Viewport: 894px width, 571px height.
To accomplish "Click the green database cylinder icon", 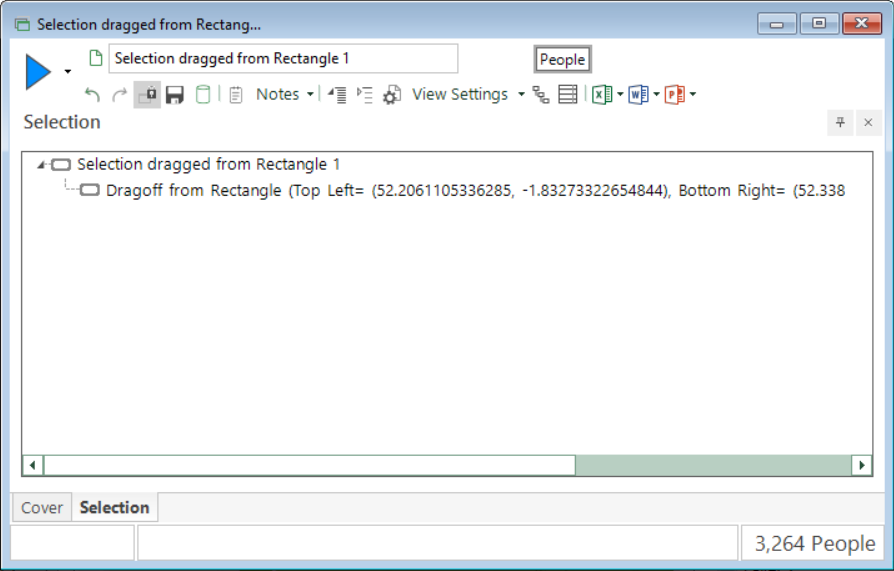I will [203, 95].
